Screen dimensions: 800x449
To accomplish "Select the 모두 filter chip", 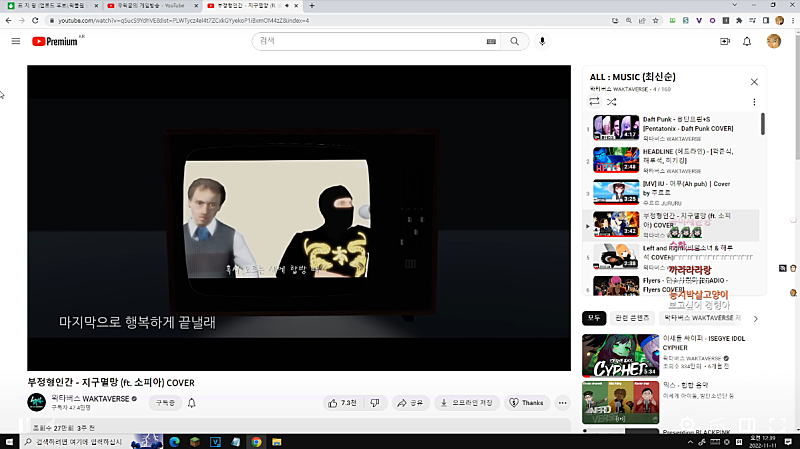I will pos(594,318).
